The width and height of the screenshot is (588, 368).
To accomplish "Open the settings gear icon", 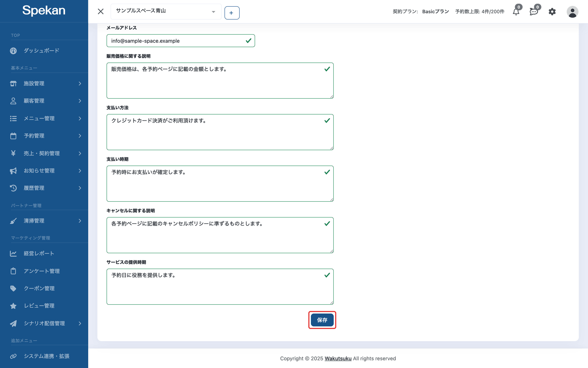I will [x=552, y=12].
